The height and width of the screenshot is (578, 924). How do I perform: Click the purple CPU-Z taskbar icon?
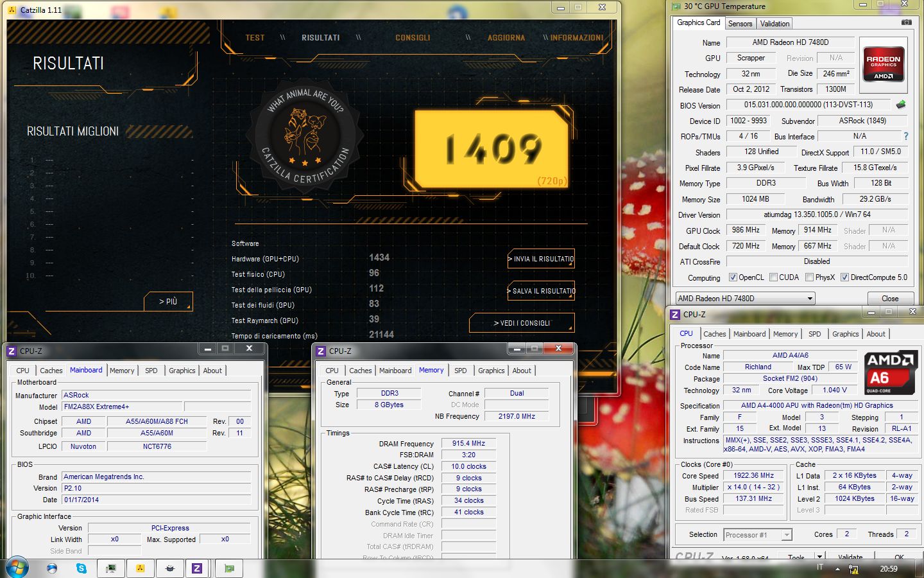pyautogui.click(x=197, y=568)
